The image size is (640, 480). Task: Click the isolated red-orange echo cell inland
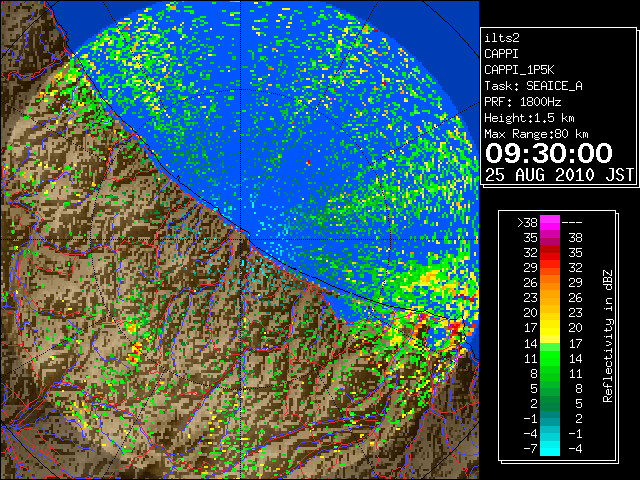click(135, 353)
